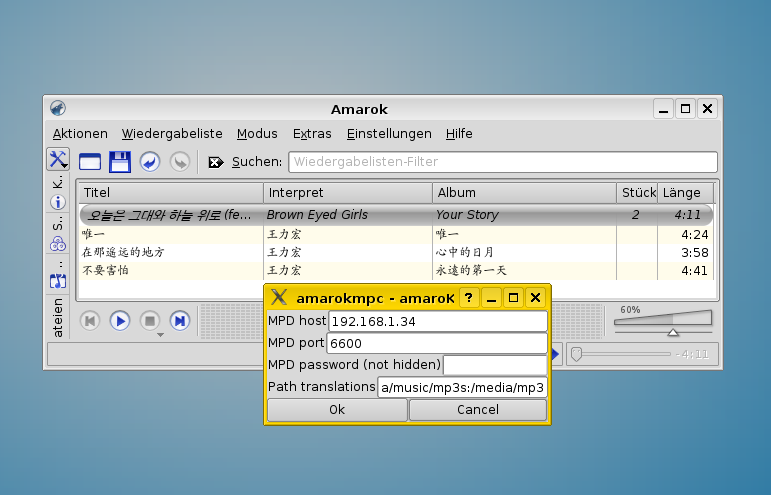Sort playlist by Album column

[525, 193]
